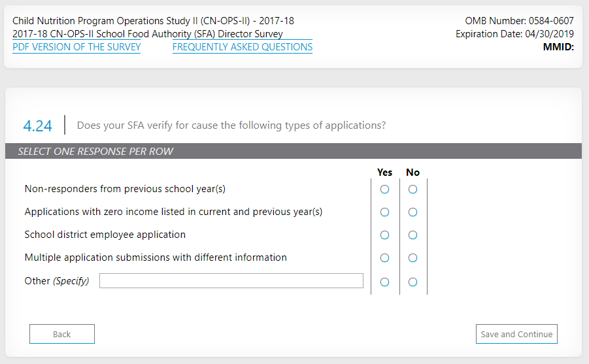Select Yes for non-responders from previous years
Viewport: 589px width, 364px height.
coord(384,190)
